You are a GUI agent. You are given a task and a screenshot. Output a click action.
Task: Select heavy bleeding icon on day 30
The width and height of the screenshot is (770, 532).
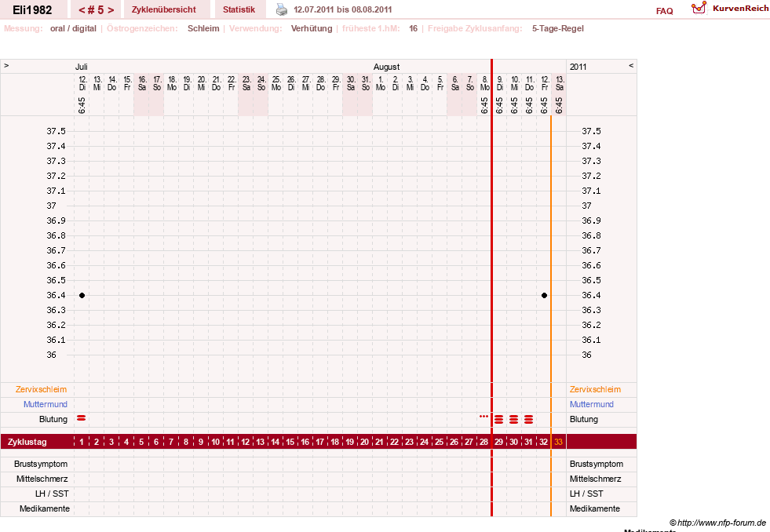[513, 419]
